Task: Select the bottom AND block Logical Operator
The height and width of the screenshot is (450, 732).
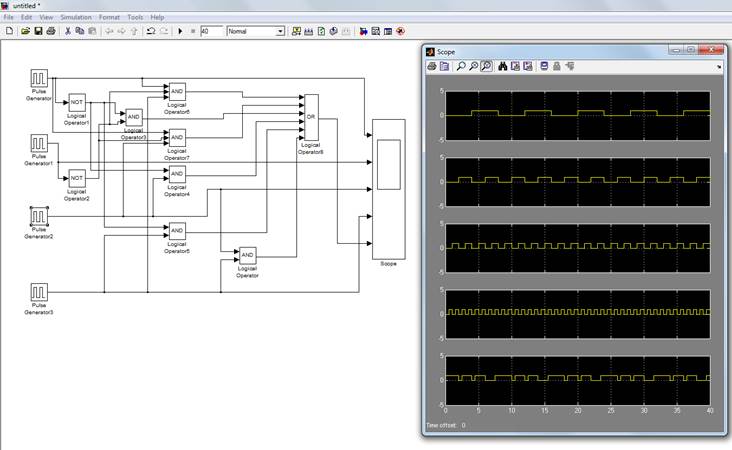Action: [247, 255]
